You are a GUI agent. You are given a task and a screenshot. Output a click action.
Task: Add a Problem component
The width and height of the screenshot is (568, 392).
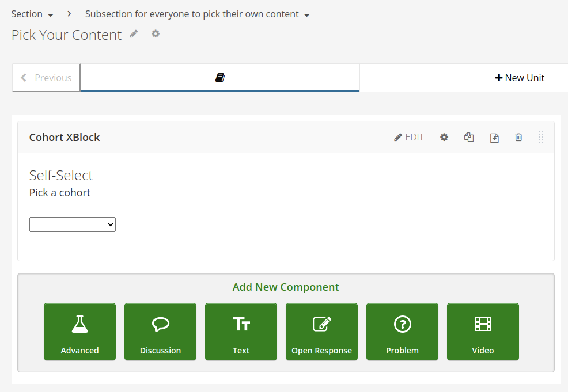402,332
